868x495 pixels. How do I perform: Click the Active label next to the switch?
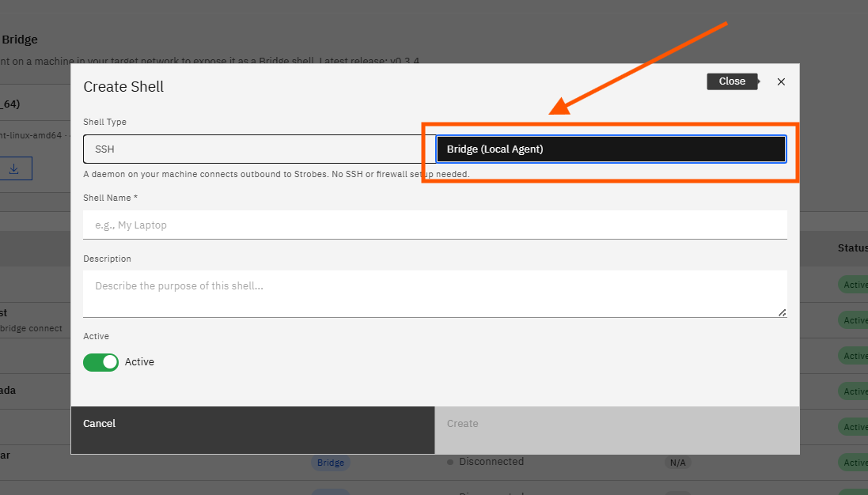[139, 361]
